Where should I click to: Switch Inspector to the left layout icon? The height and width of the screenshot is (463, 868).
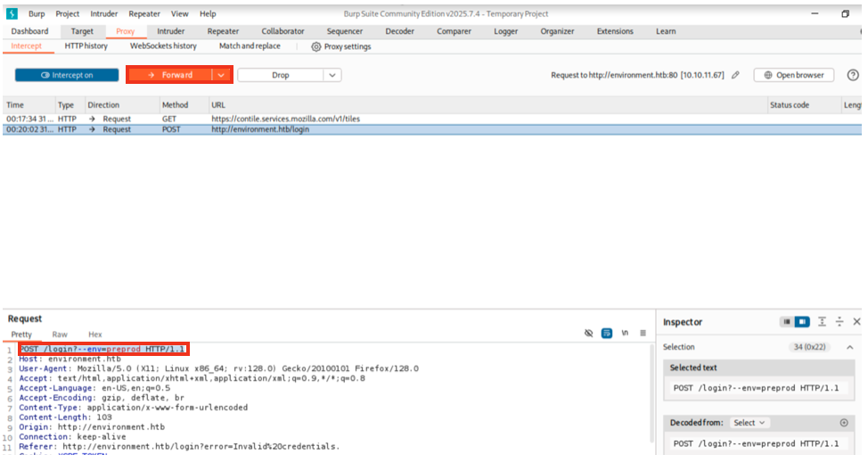(786, 322)
